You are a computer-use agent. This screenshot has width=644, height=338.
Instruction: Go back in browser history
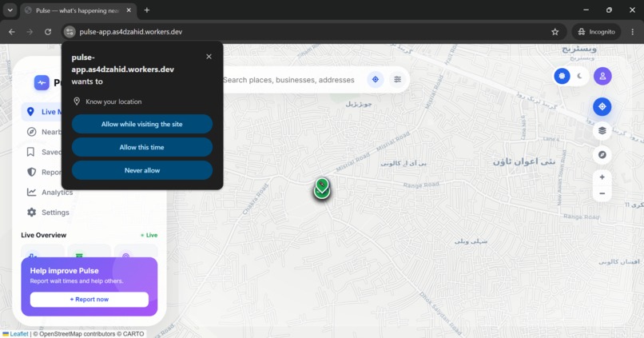(12, 32)
